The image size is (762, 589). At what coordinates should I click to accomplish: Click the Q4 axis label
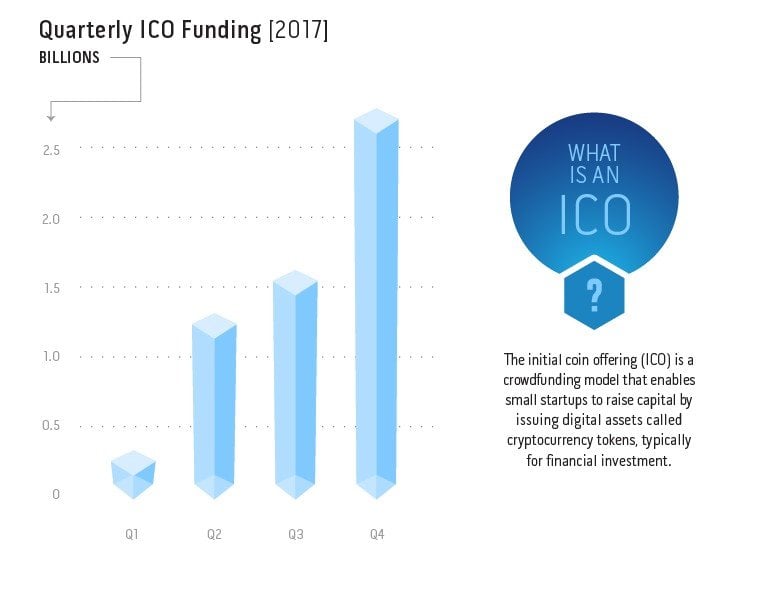(x=377, y=535)
